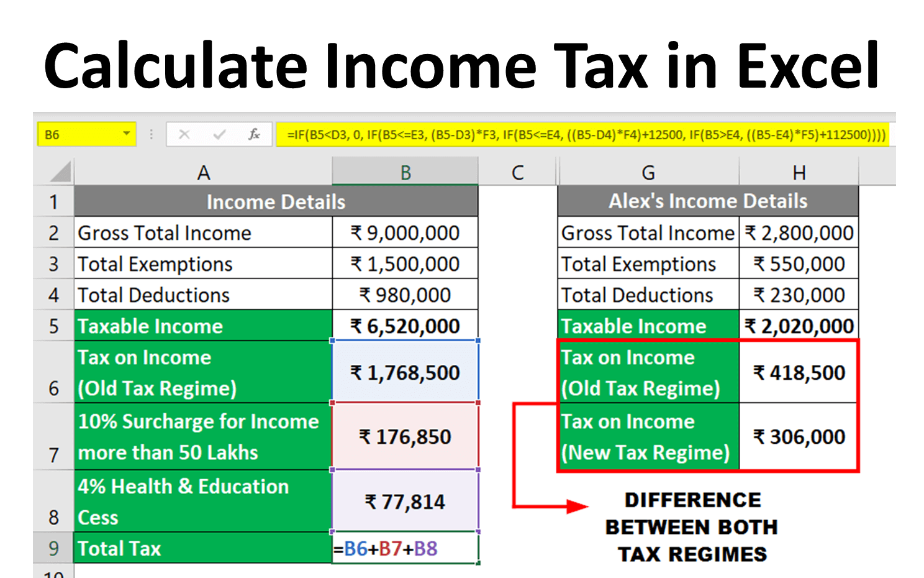
Task: Select column header B
Action: [x=405, y=172]
